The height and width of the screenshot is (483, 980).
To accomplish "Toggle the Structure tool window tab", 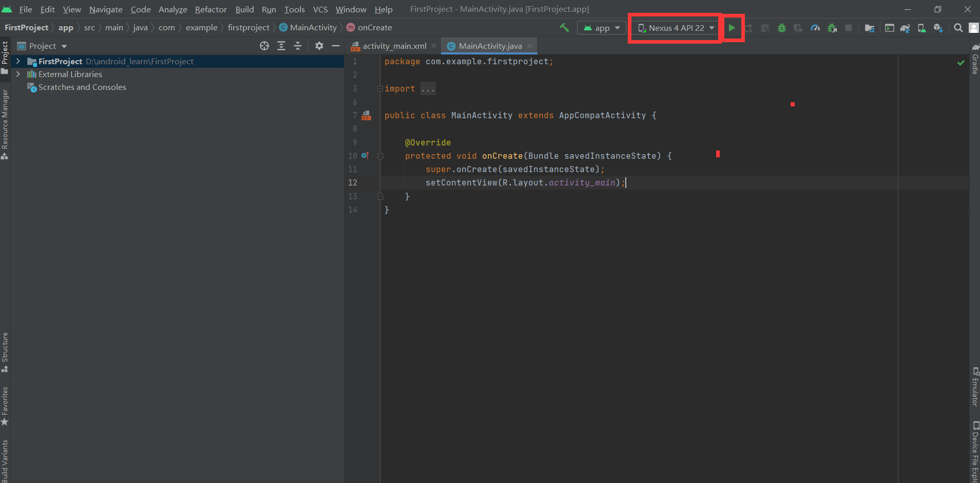I will [5, 352].
